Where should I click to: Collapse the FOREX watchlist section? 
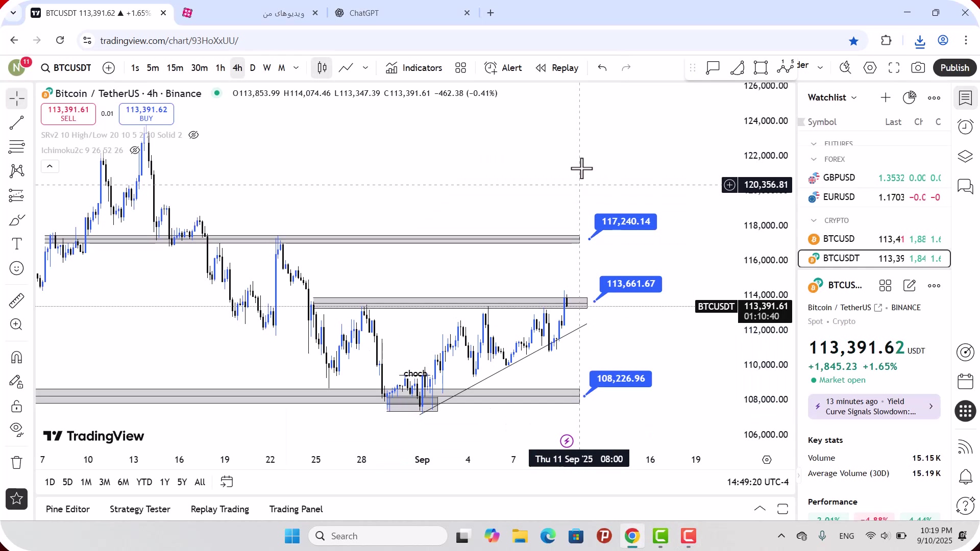click(814, 159)
